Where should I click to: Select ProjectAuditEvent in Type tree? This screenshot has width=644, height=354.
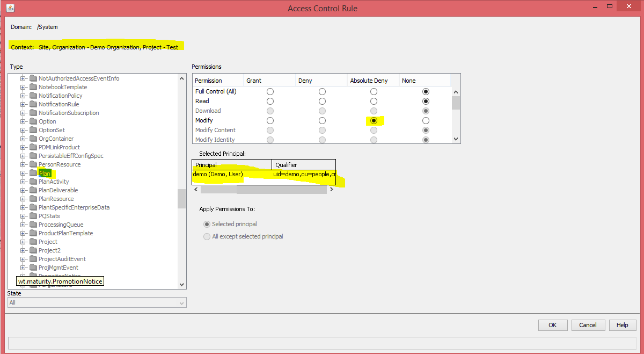point(62,259)
